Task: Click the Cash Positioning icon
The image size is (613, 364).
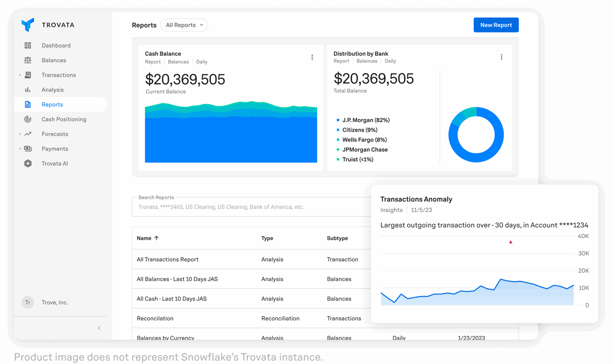Action: pyautogui.click(x=28, y=119)
